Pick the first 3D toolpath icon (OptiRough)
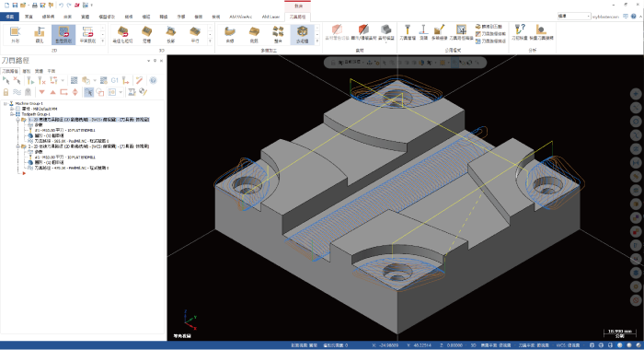The width and height of the screenshot is (644, 350). coord(122,34)
